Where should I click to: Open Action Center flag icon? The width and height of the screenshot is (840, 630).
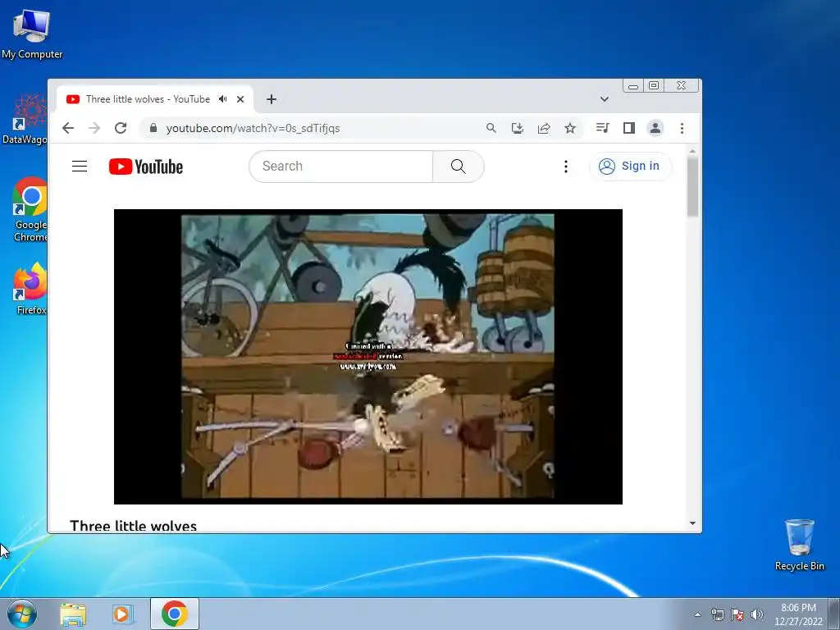[737, 614]
